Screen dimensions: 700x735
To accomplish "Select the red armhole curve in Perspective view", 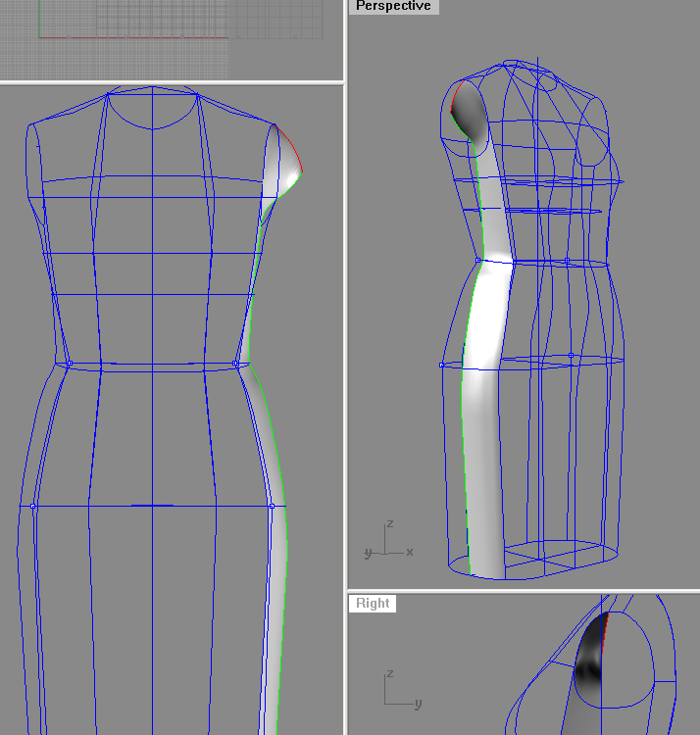I will (457, 97).
